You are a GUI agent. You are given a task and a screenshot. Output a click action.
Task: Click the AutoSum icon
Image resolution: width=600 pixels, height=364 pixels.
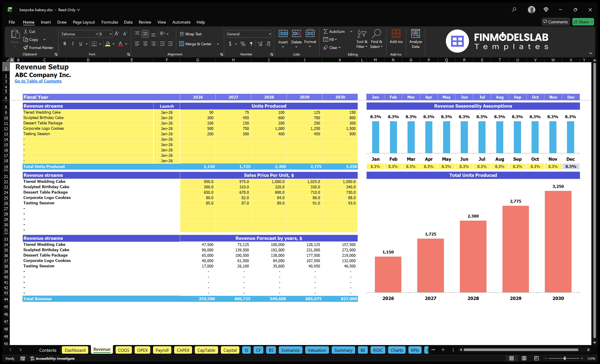326,31
